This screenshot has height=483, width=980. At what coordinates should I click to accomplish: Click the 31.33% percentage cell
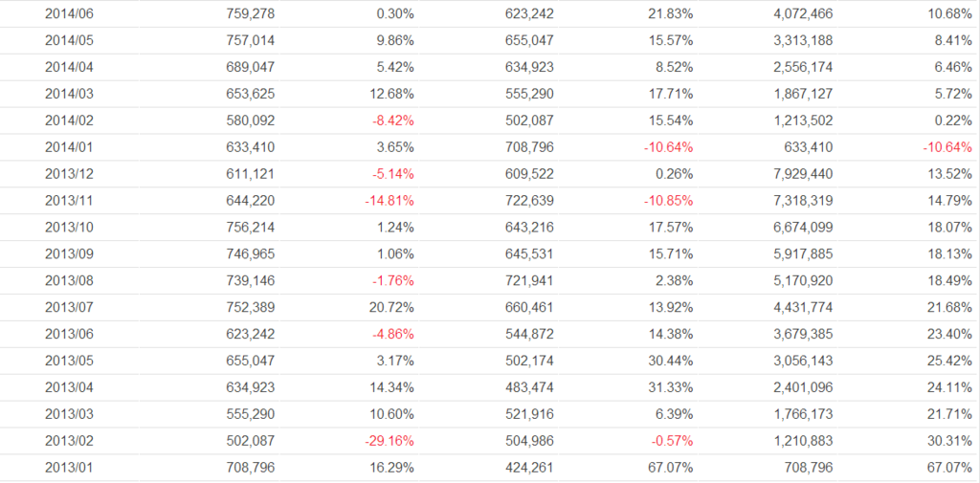coord(671,387)
